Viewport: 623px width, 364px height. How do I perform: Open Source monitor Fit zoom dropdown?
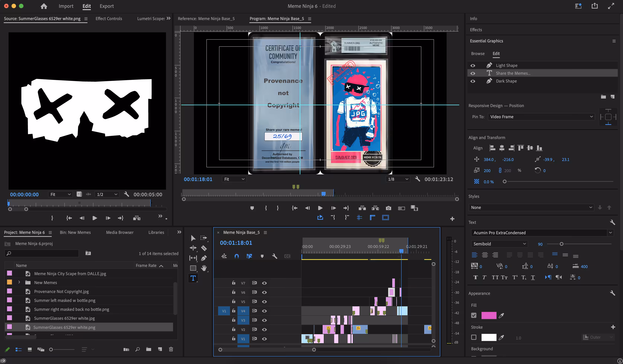[60, 194]
